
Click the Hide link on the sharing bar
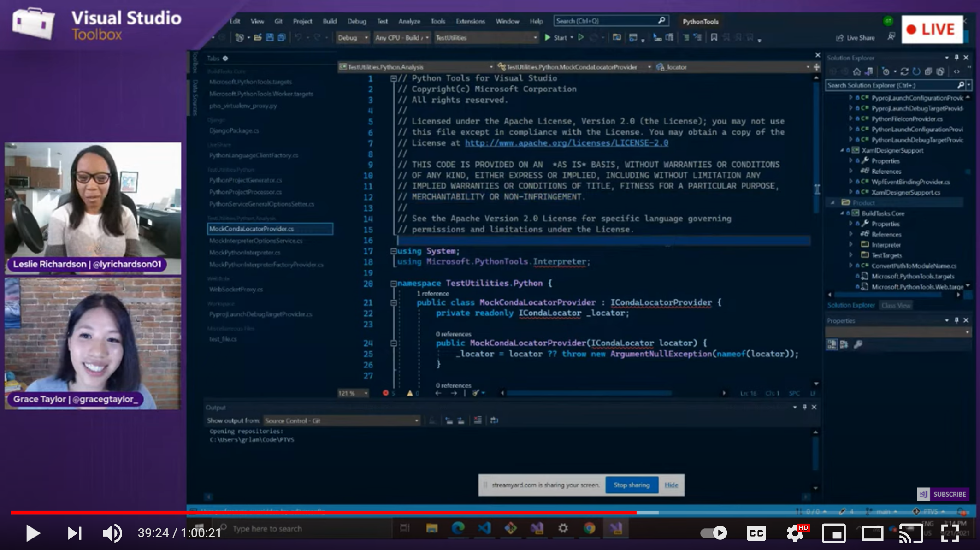671,485
